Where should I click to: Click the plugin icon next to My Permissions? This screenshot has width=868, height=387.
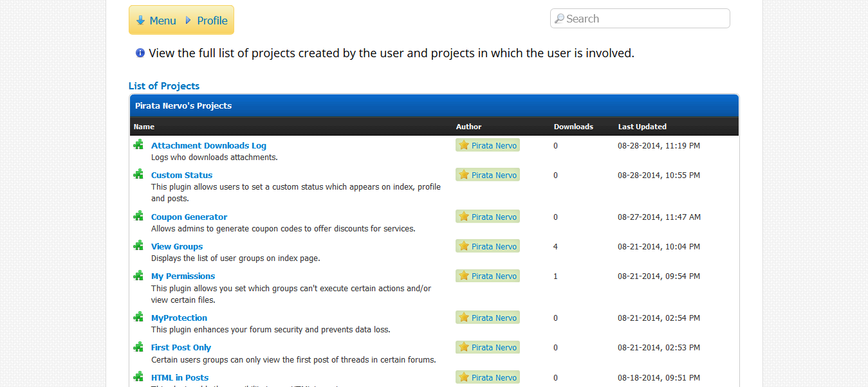138,275
